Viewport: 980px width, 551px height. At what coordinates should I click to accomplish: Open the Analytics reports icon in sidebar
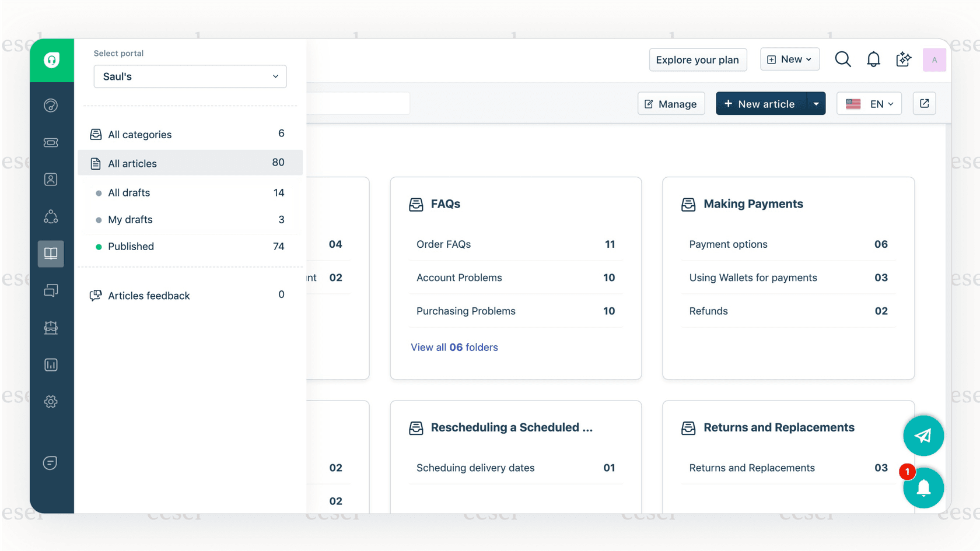pyautogui.click(x=51, y=364)
